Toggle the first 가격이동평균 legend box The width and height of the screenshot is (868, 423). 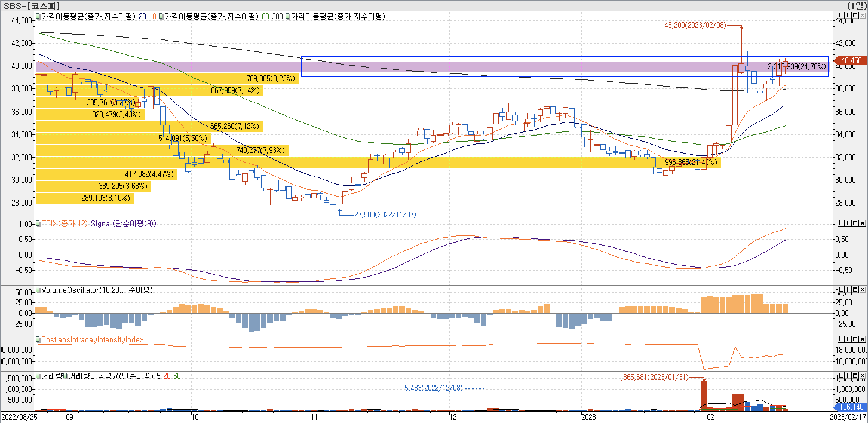tap(38, 16)
